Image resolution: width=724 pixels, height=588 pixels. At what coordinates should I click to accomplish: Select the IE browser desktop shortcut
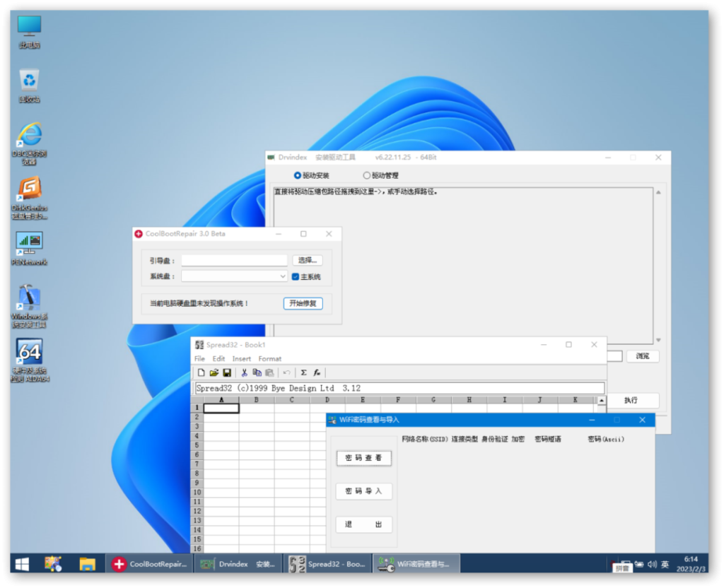[x=29, y=143]
